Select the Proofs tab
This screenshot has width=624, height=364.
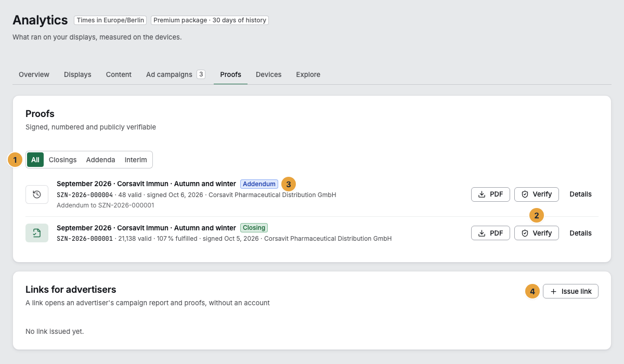point(230,74)
